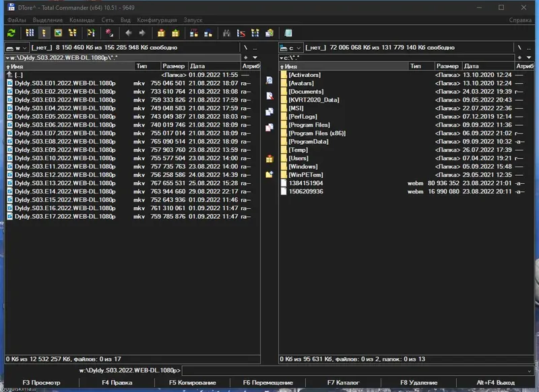Screen dimensions: 539x392
Task: Open the FTP connect icon
Action: click(194, 33)
